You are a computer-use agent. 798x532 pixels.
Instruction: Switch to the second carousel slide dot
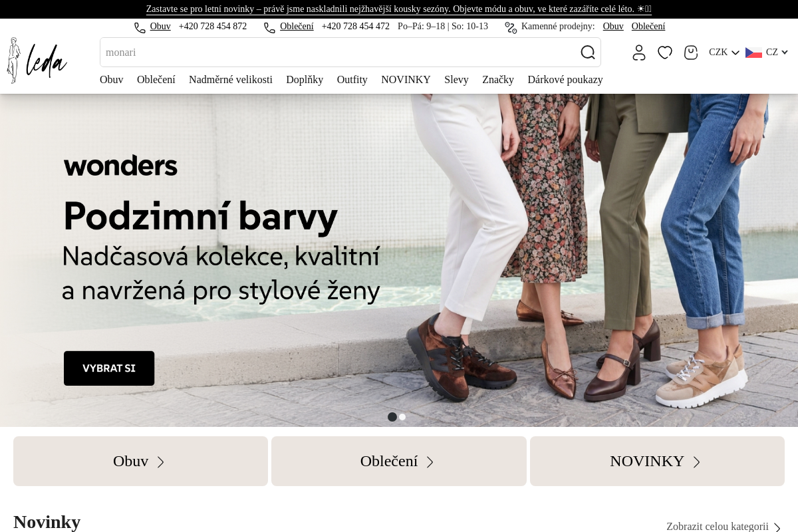tap(402, 417)
